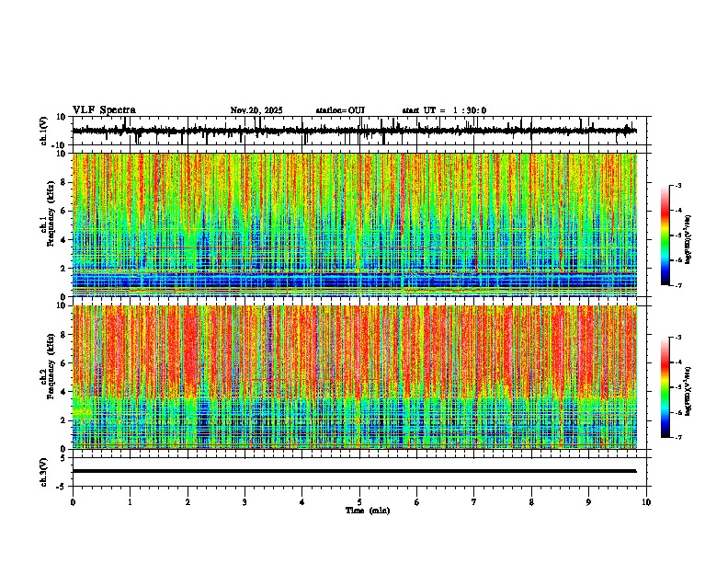728x563 pixels.
Task: Click the "VLF Spectra" plot title
Action: pyautogui.click(x=104, y=110)
